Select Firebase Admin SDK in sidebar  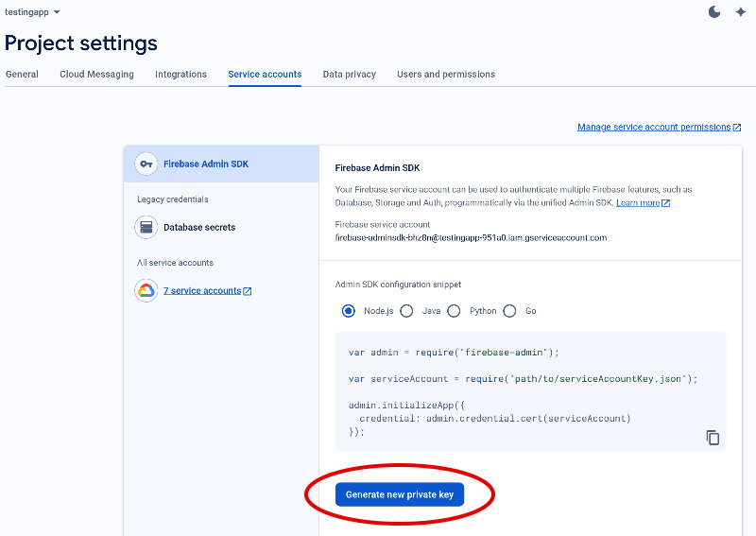(x=221, y=164)
